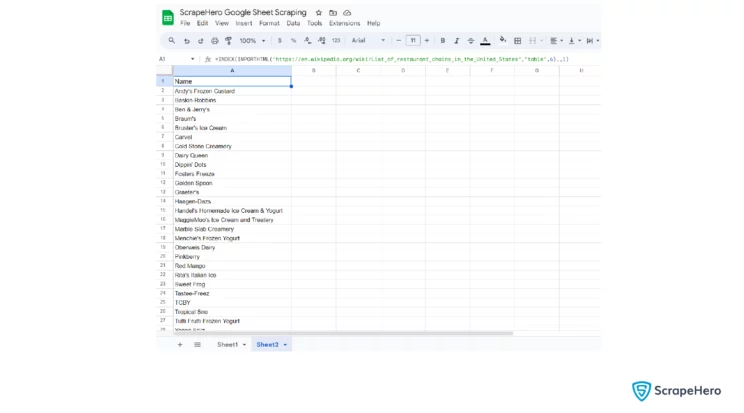This screenshot has height=413, width=744.
Task: Click the font size field showing 11
Action: [413, 41]
